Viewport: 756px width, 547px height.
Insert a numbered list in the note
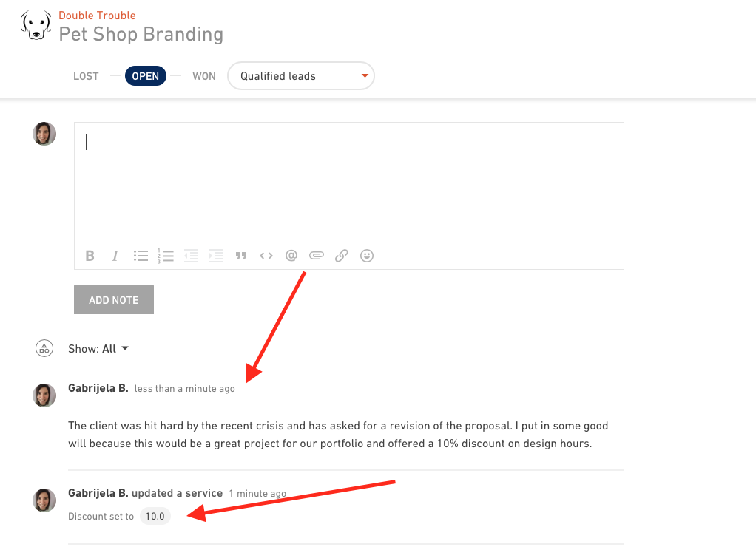tap(166, 256)
